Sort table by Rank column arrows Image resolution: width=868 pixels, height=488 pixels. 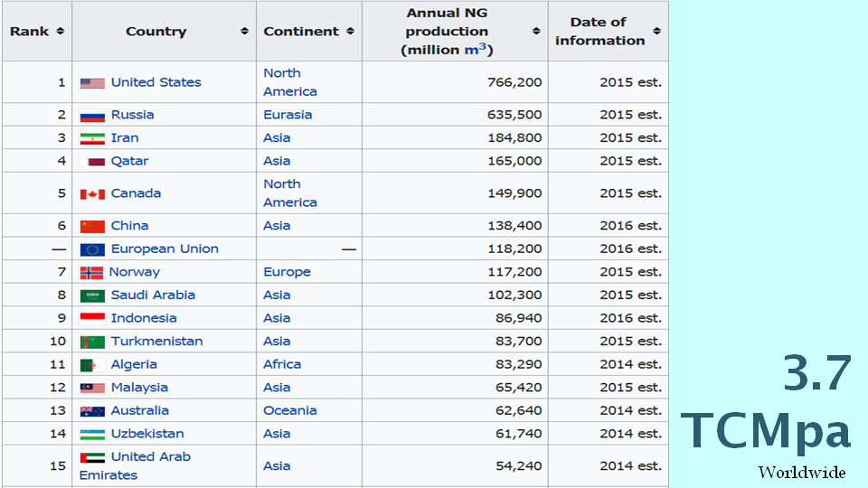(61, 32)
